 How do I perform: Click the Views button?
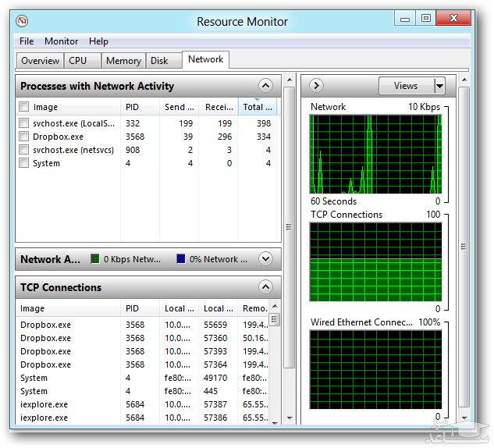(406, 86)
